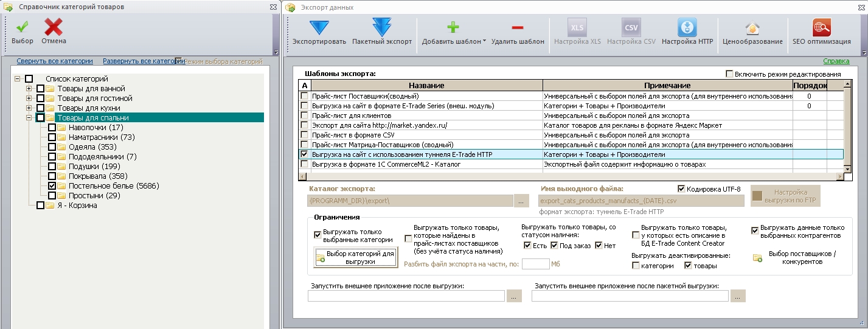Viewport: 868px width, 329px height.
Task: Click Справочник категорий товаров title icon
Action: click(9, 7)
